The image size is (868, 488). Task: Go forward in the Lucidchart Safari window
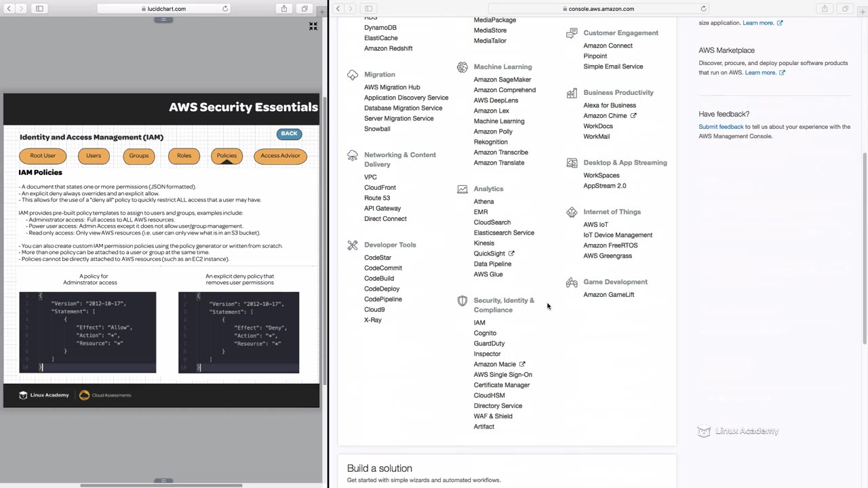(x=20, y=9)
